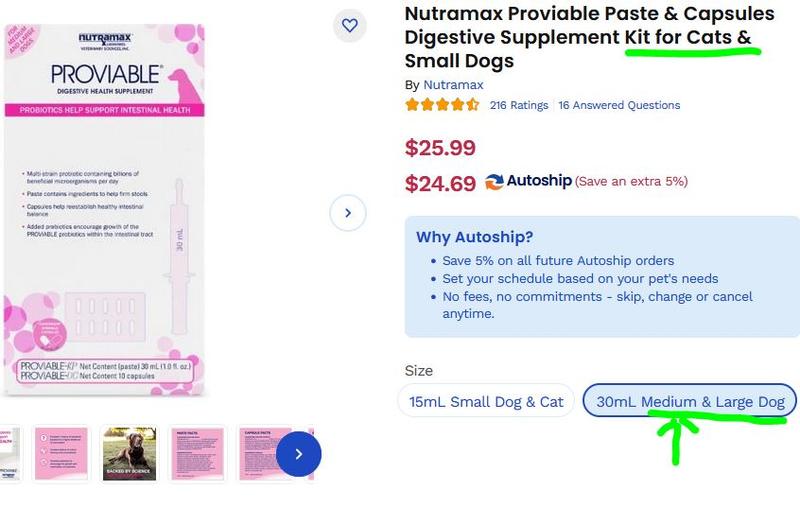800x528 pixels.
Task: Click the Save an extra 5% text
Action: pyautogui.click(x=631, y=182)
